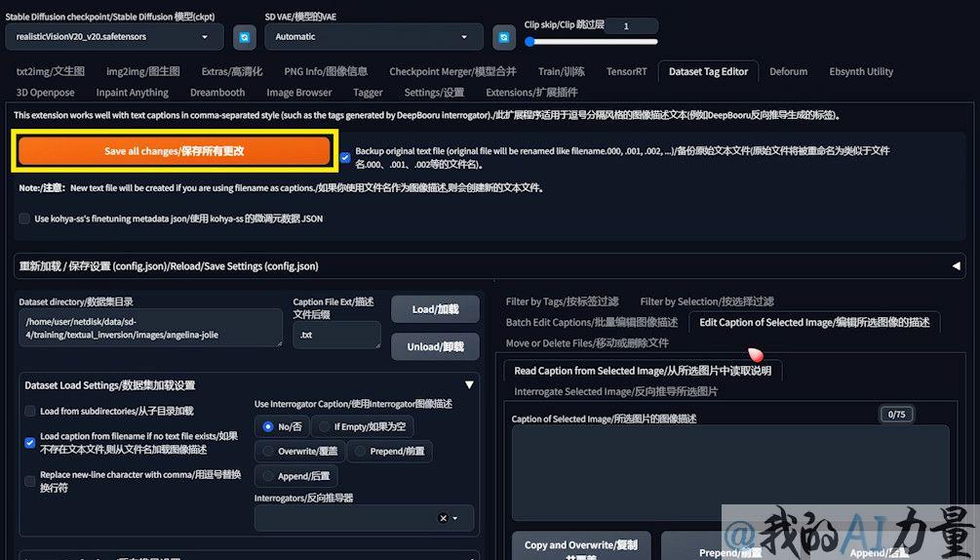Screen dimensions: 980x560
Task: Select Edit Caption of Selected Image tab
Action: 814,323
